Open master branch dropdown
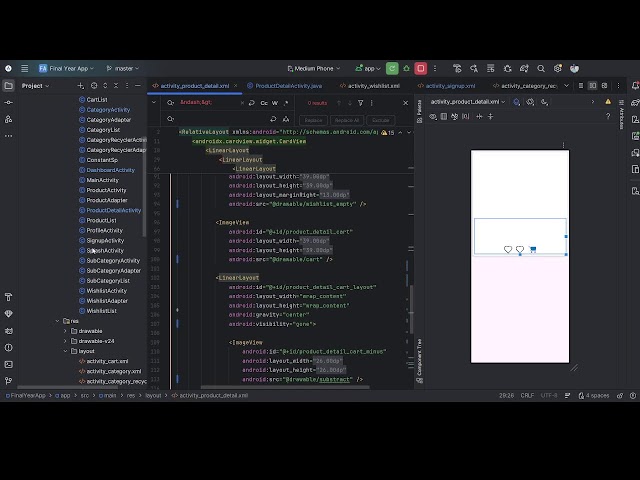This screenshot has height=480, width=640. (123, 69)
